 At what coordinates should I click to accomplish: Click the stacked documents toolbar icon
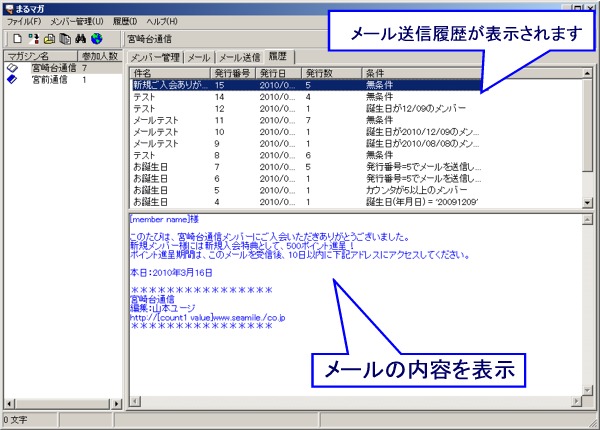pos(65,38)
